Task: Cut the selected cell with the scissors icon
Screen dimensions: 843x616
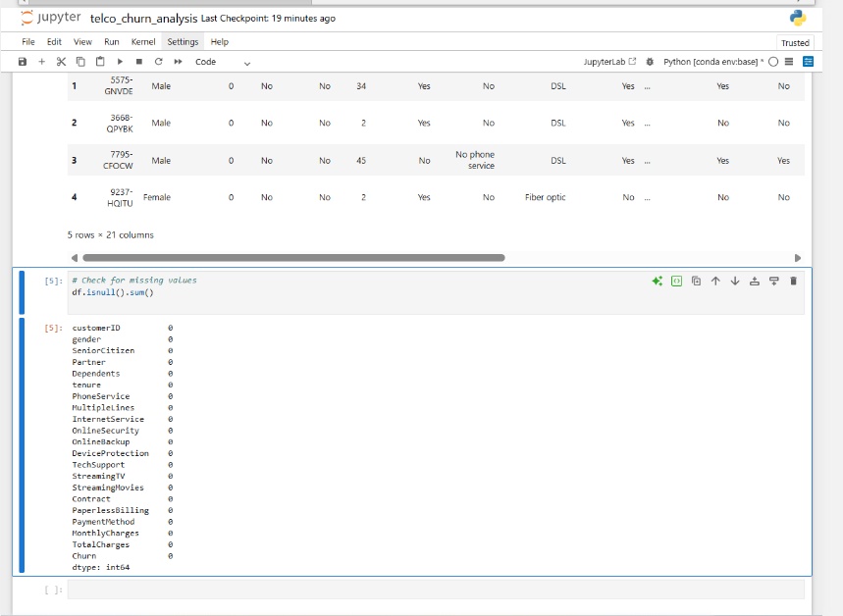Action: coord(61,61)
